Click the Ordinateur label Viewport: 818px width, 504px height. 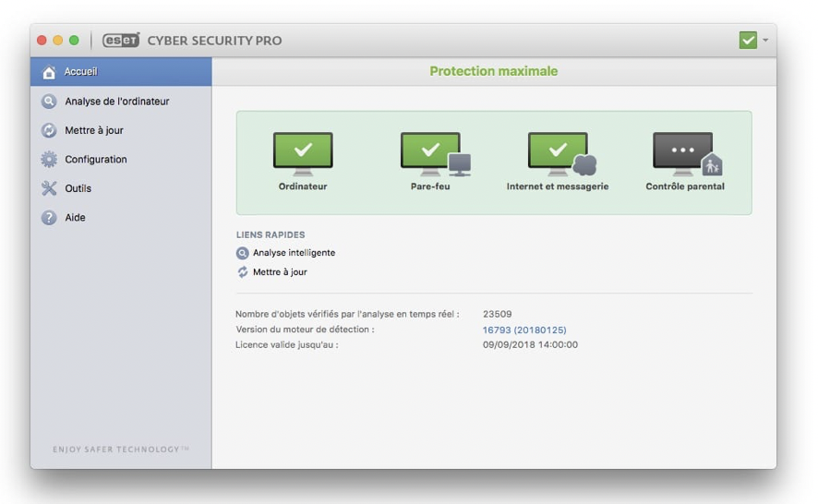303,186
